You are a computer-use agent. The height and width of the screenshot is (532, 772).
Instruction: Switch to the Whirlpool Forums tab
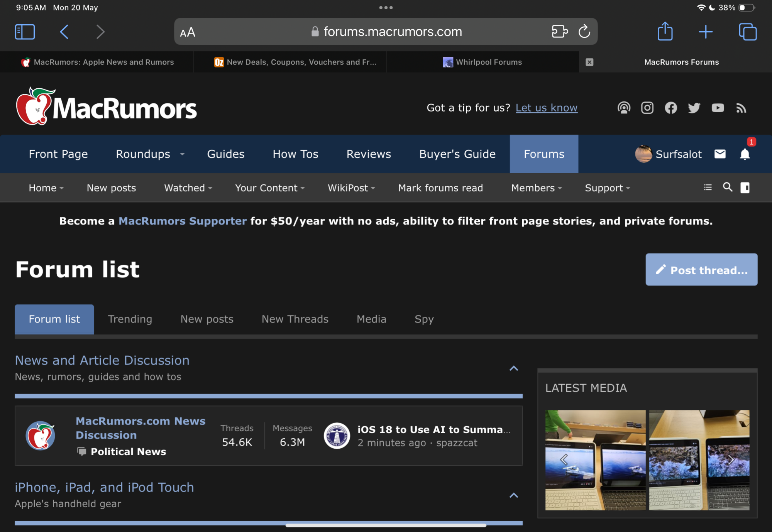(x=482, y=62)
